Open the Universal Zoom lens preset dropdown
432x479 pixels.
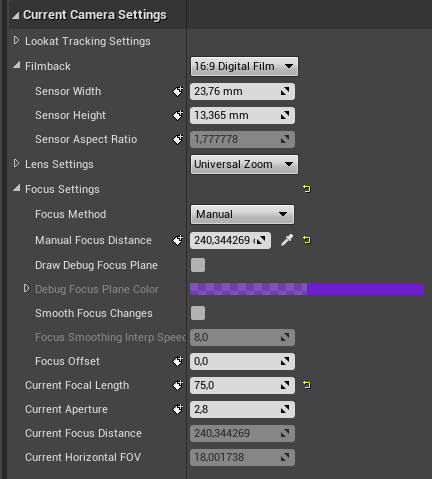(244, 164)
